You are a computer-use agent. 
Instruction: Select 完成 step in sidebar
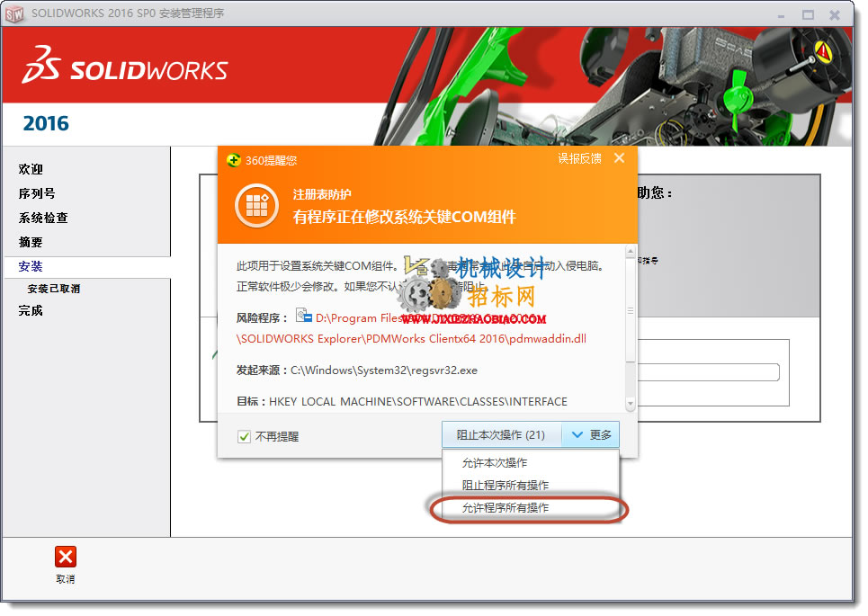[x=31, y=311]
